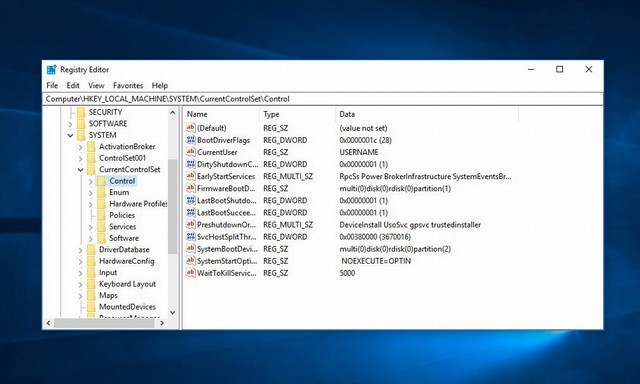Screen dimensions: 640x384
Task: Expand the ActivationBroker key
Action: 80,146
